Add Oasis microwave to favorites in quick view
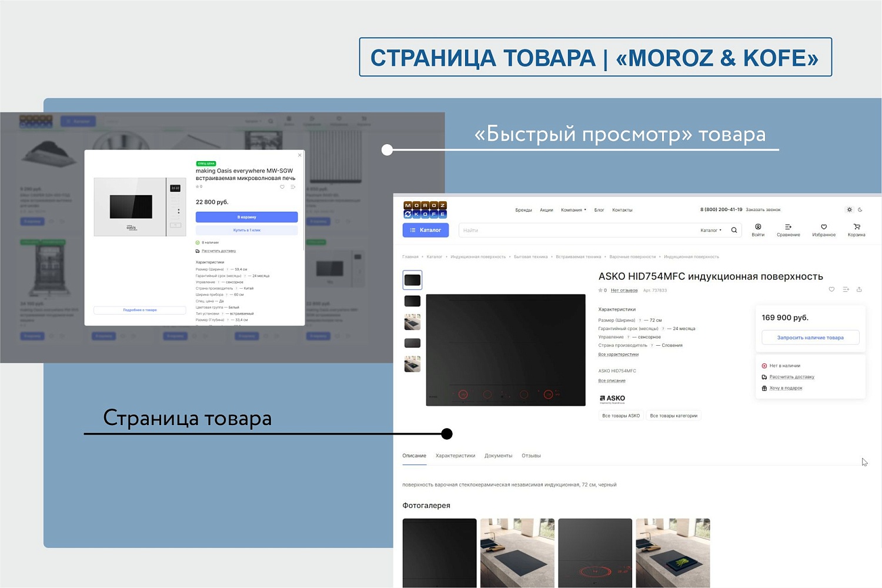The image size is (882, 588). (282, 187)
